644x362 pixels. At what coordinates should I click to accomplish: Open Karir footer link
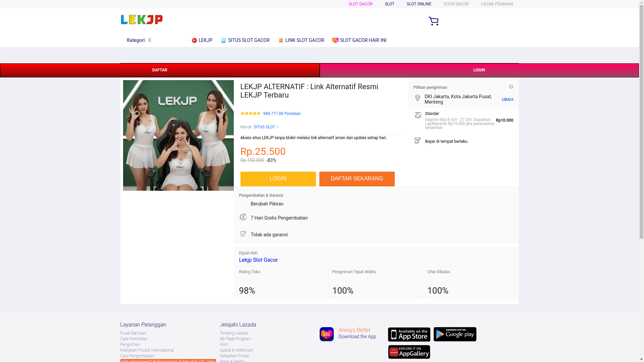[224, 345]
